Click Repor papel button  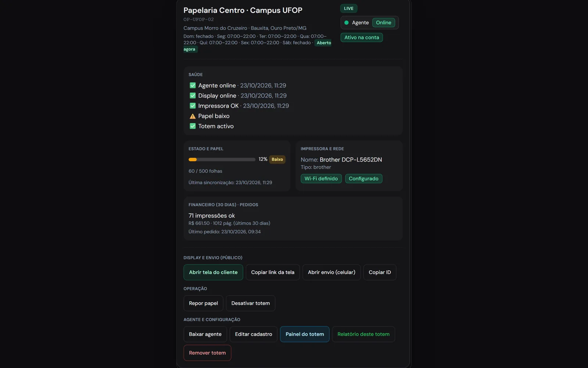click(203, 303)
